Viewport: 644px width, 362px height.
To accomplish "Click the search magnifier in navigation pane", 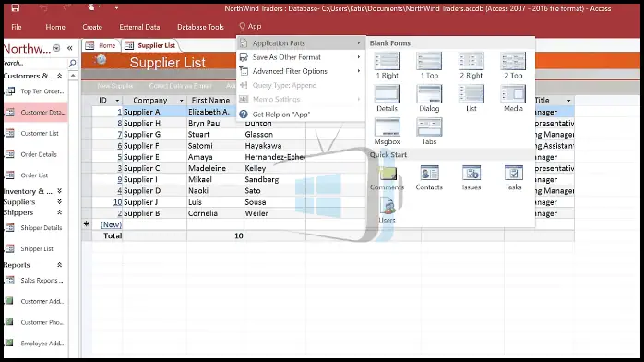I will click(x=72, y=63).
